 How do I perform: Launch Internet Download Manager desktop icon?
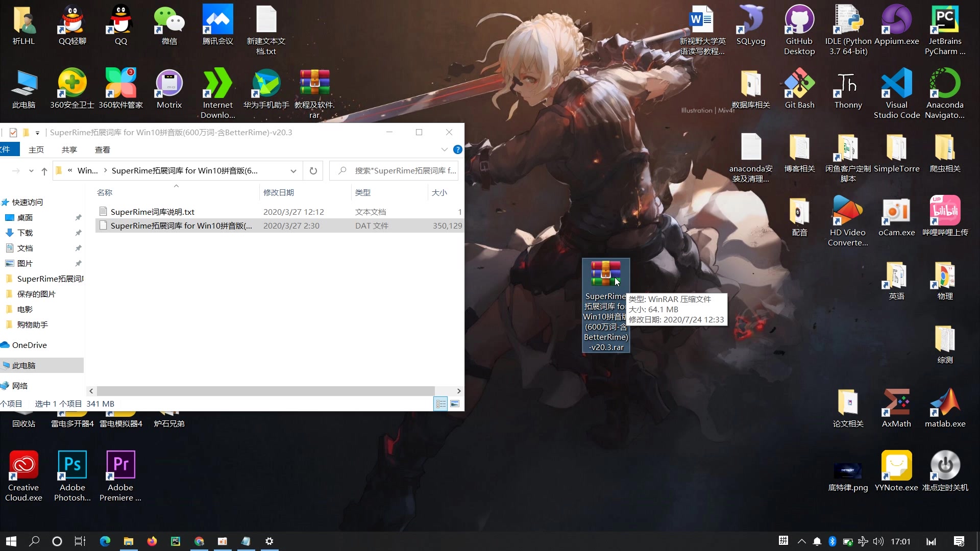coord(217,93)
